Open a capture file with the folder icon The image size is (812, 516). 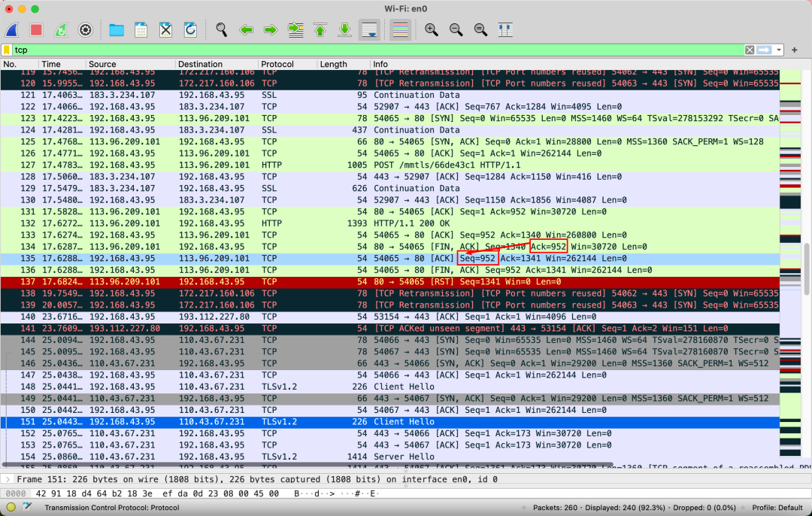pos(117,30)
